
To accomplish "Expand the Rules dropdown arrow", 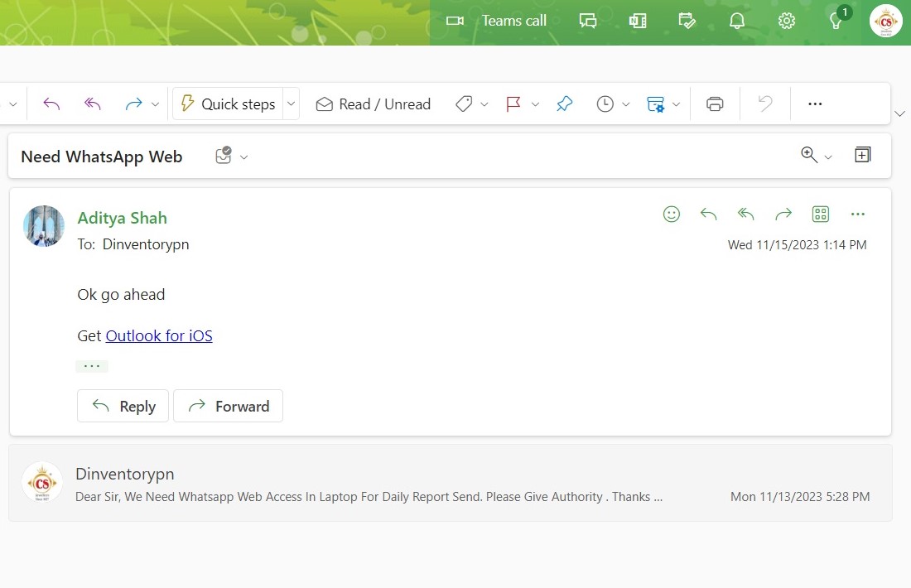I will coord(677,104).
